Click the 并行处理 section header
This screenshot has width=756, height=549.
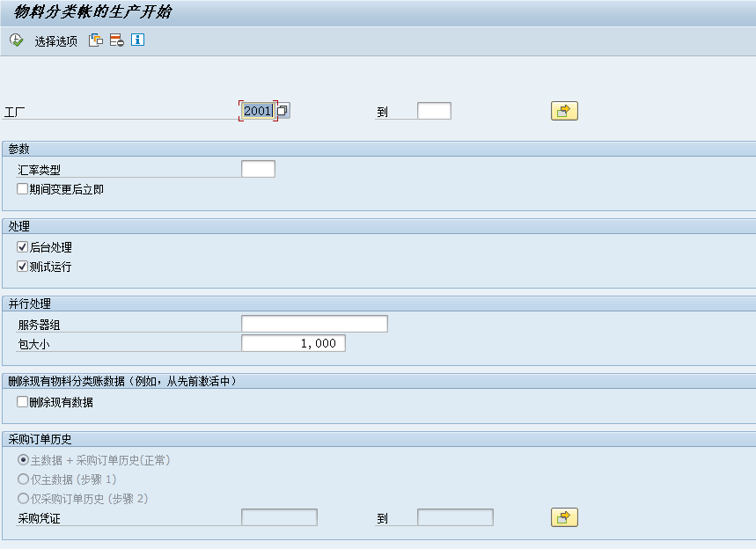coord(29,304)
